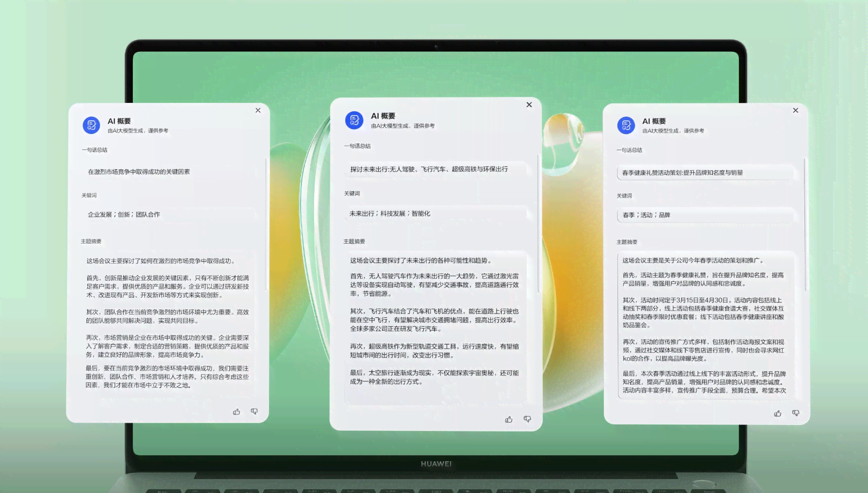The height and width of the screenshot is (493, 868).
Task: Click the scrollbar of the 未来出行 summary card
Action: pos(538,223)
